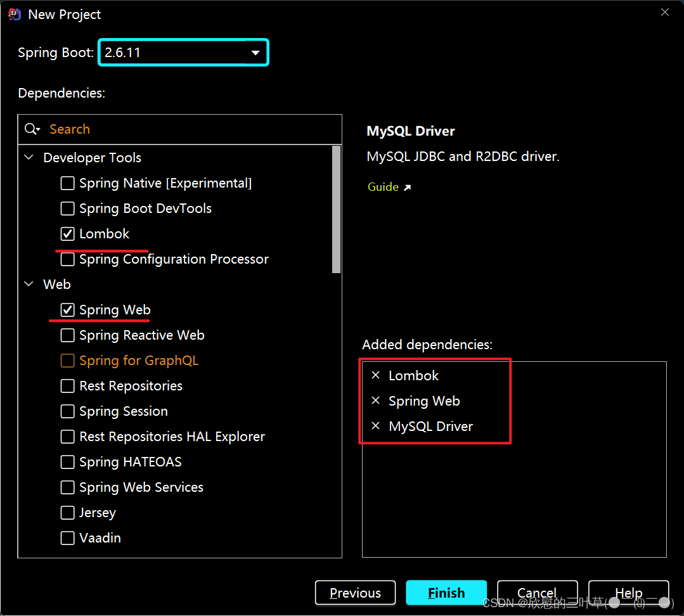
Task: Select the Web category label
Action: (57, 285)
